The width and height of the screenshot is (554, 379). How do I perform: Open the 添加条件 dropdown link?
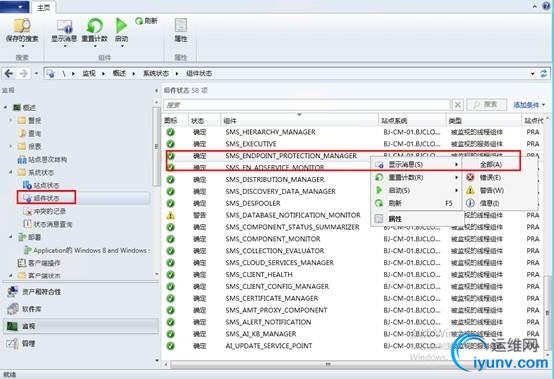pos(529,105)
